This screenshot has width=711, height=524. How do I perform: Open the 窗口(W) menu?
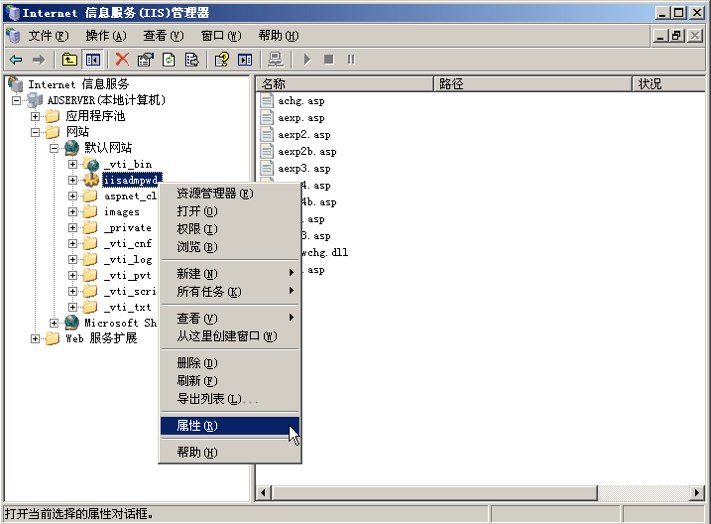[221, 36]
